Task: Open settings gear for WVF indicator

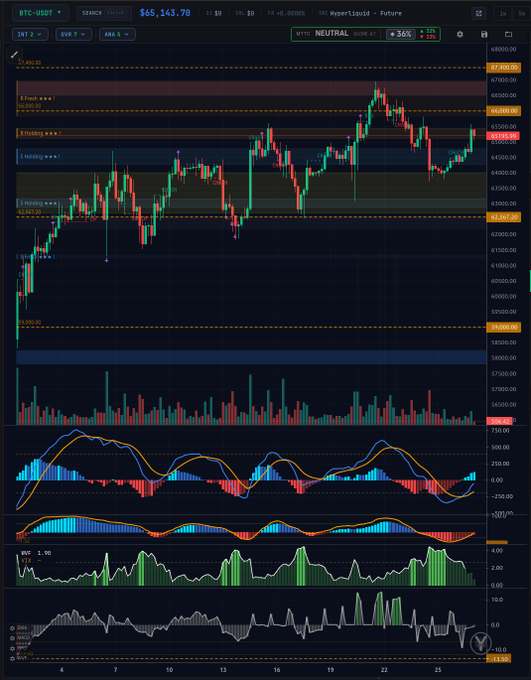Action: [x=13, y=658]
